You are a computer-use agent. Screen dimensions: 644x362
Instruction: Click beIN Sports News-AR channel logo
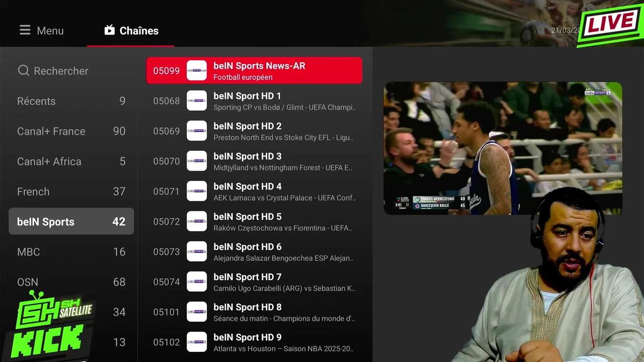pyautogui.click(x=197, y=70)
